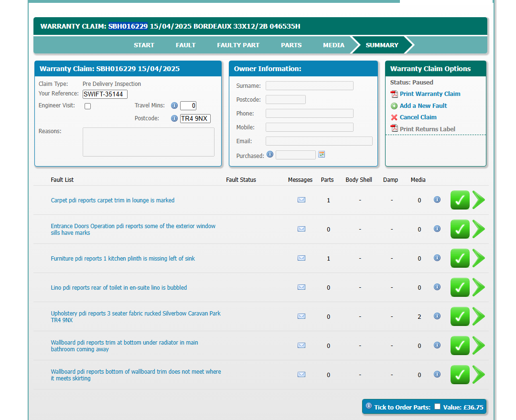Click Cancel Claim link
Image resolution: width=516 pixels, height=420 pixels.
[418, 117]
